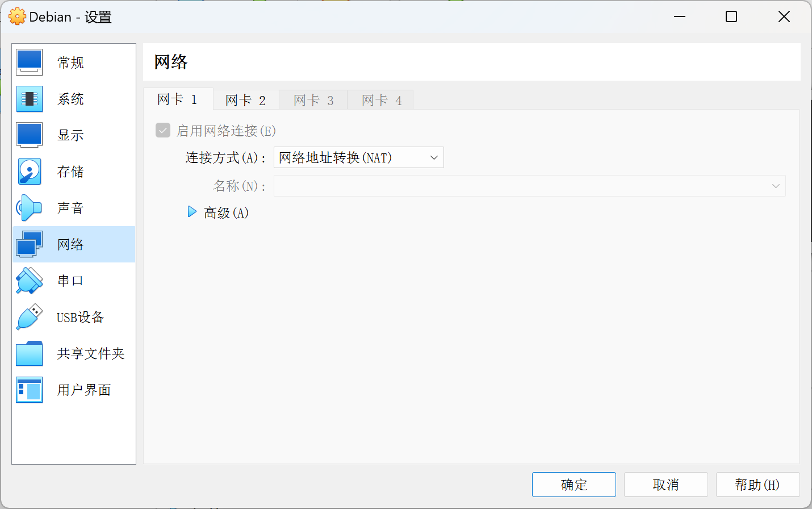Click the Debian settings gear icon in title bar

click(x=18, y=16)
